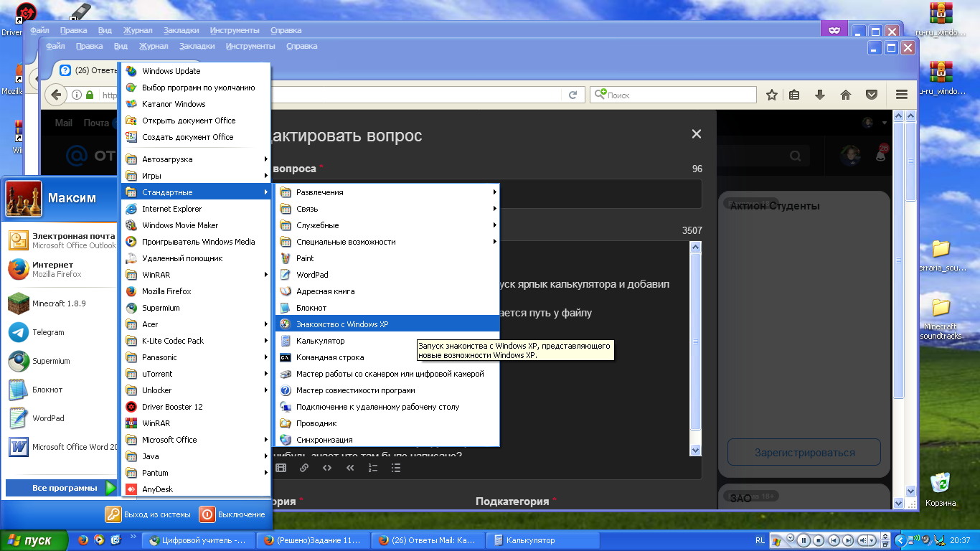Launch Мастер работы со сканером или цифровой камерой
The height and width of the screenshot is (551, 980).
(387, 374)
